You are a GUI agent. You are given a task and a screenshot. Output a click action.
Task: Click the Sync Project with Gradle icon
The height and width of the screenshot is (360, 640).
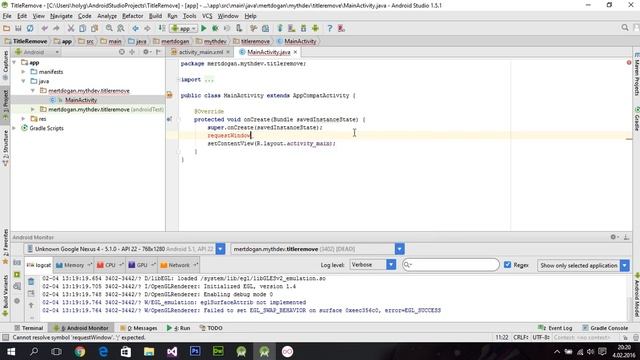click(x=280, y=28)
